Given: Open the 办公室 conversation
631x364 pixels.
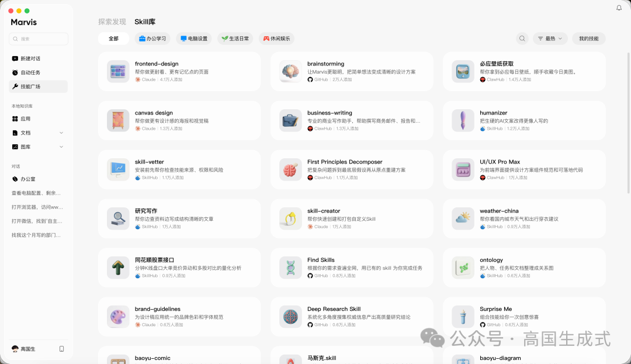Looking at the screenshot, I should pyautogui.click(x=38, y=179).
